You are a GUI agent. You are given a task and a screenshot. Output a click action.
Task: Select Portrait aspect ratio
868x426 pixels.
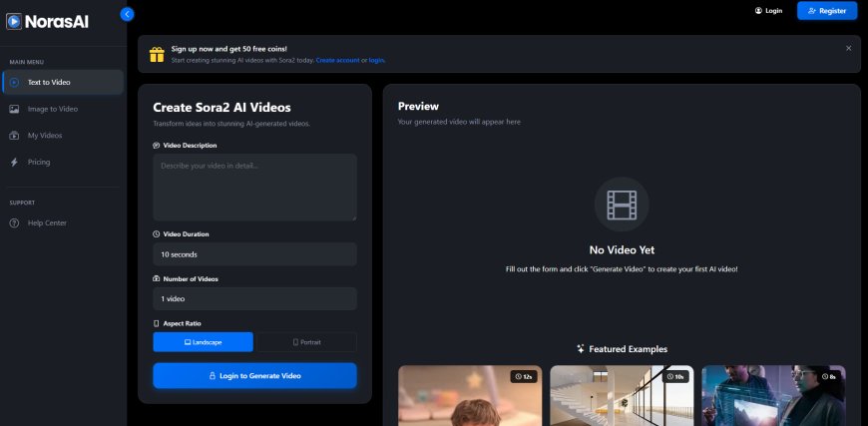(306, 342)
